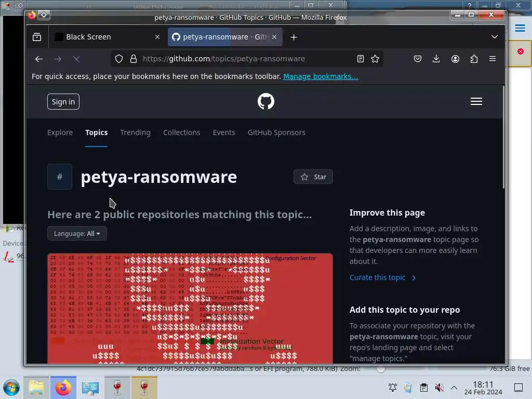The height and width of the screenshot is (399, 532).
Task: Stop loading the page
Action: pos(77,59)
